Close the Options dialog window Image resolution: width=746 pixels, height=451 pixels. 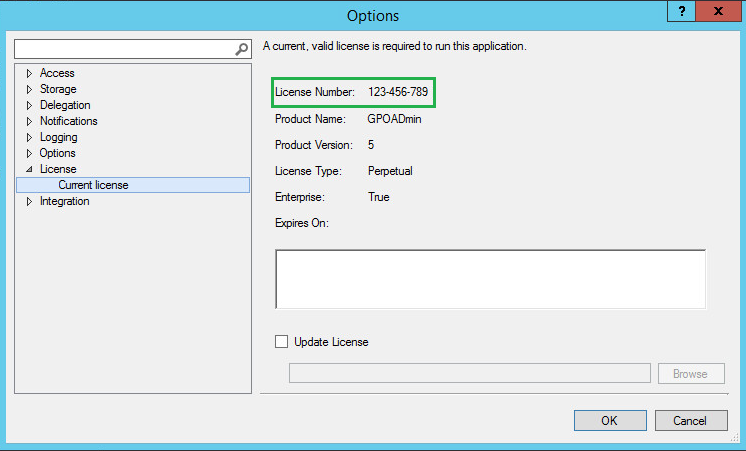click(720, 10)
